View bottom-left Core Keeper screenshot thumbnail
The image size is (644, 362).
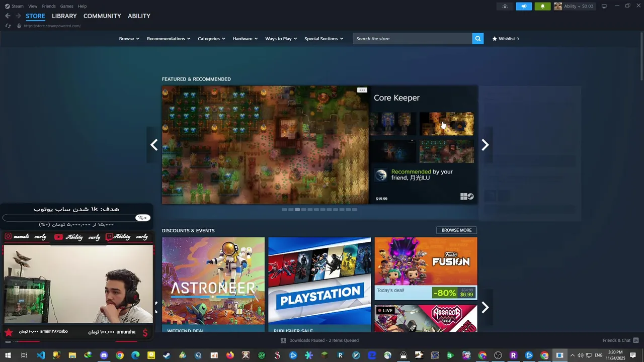point(393,151)
